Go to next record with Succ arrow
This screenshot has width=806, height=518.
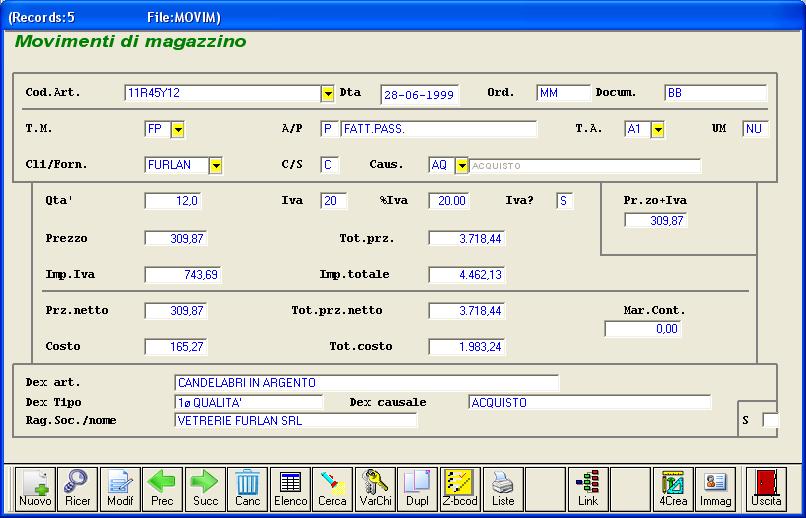206,489
